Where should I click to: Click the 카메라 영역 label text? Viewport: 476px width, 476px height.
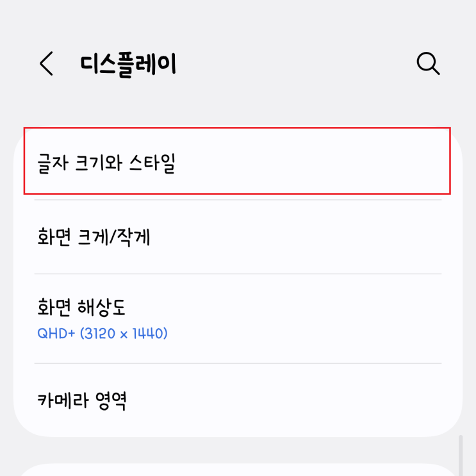pyautogui.click(x=81, y=400)
